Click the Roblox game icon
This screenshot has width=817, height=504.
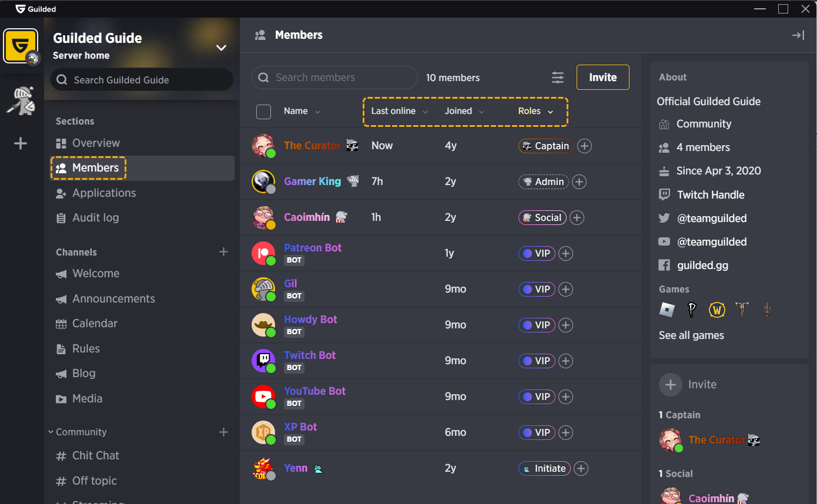[667, 310]
